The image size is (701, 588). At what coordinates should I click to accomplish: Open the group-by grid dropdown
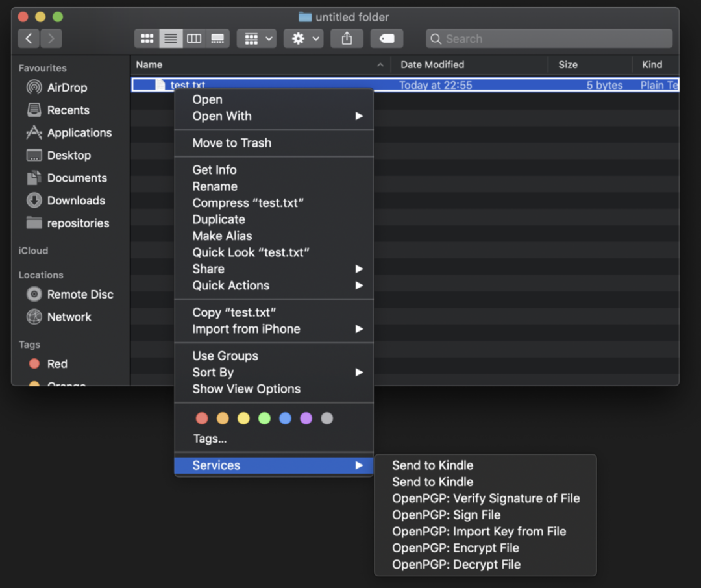256,38
